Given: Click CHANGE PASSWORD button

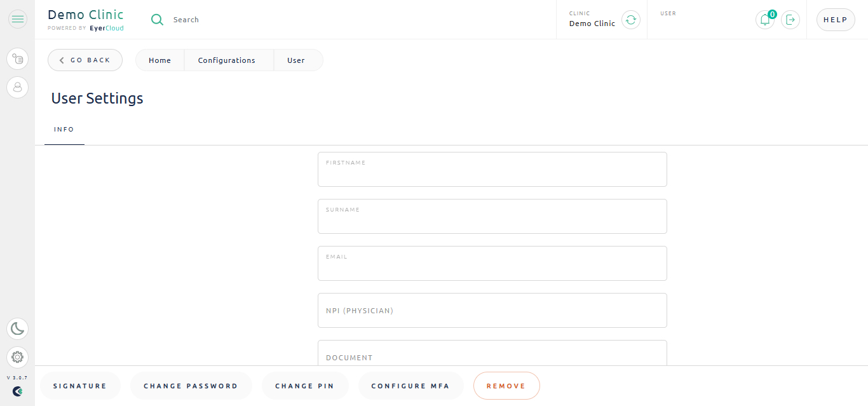Looking at the screenshot, I should 191,386.
